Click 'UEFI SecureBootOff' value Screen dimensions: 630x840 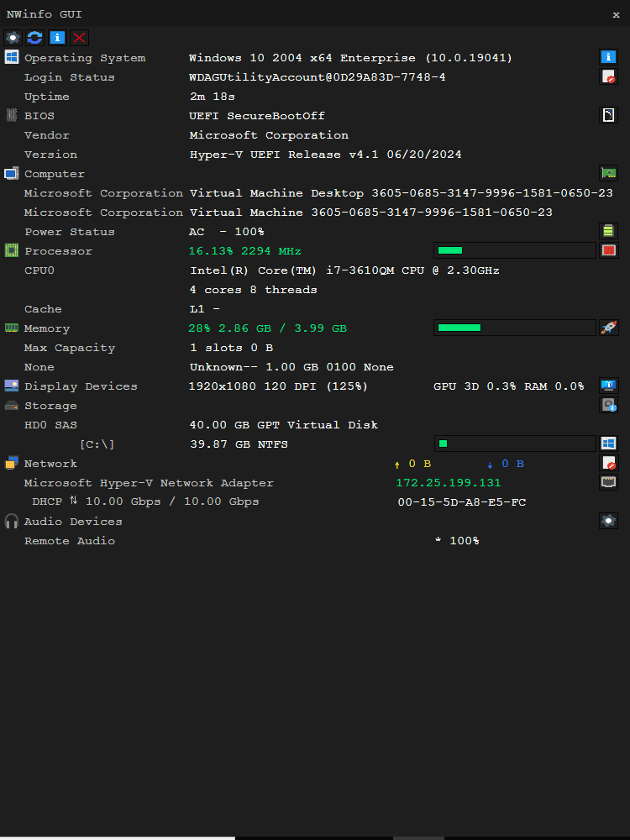[257, 116]
